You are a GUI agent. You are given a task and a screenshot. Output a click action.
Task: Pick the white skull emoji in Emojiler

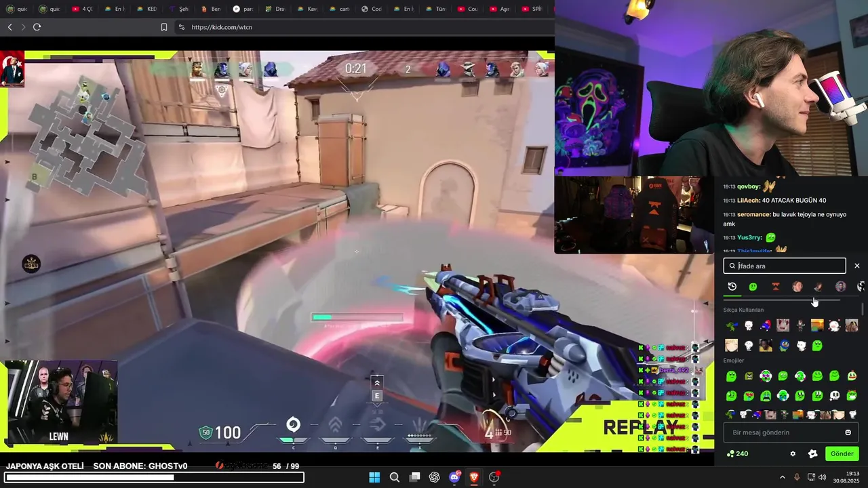(x=834, y=395)
